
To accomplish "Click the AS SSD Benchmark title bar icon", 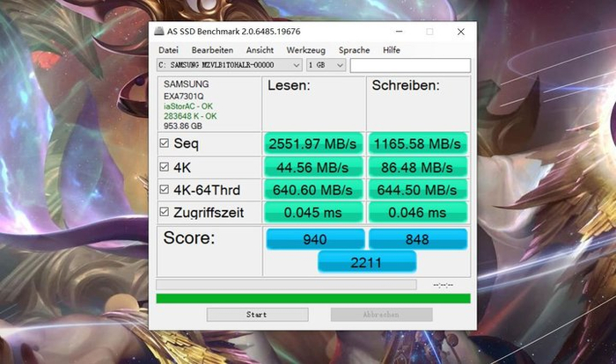I will [159, 32].
